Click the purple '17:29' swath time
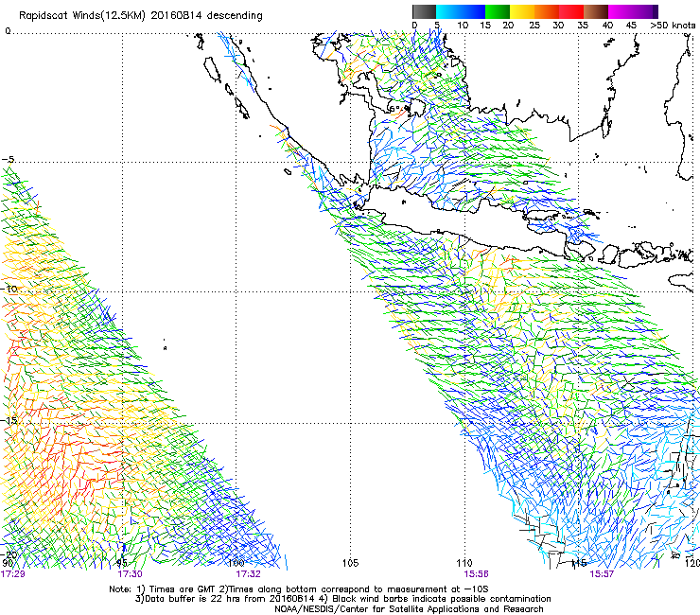Screen dimensions: 700x615 (13, 573)
